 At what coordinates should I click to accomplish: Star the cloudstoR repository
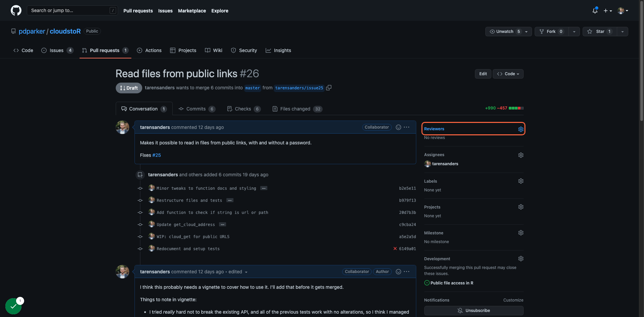(600, 32)
